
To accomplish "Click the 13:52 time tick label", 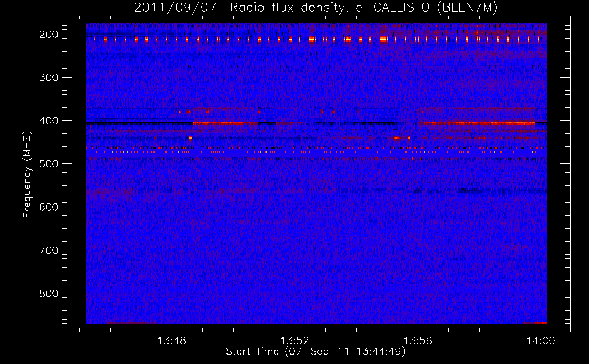I will click(295, 341).
